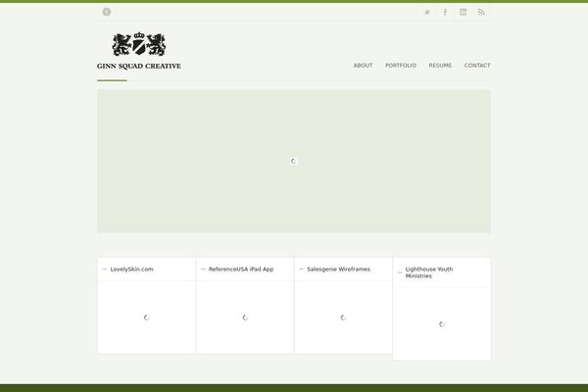
Task: Subscribe via the RSS feed icon
Action: (x=481, y=12)
